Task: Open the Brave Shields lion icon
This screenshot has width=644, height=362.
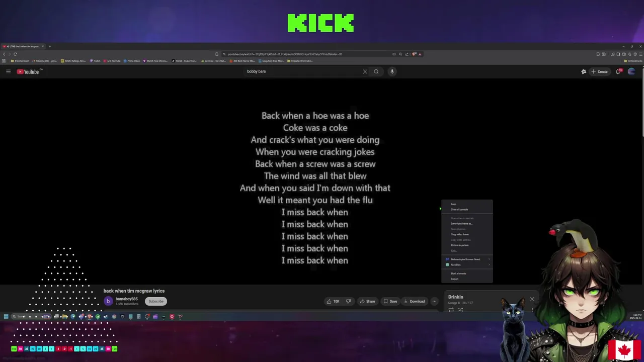Action: [x=414, y=54]
